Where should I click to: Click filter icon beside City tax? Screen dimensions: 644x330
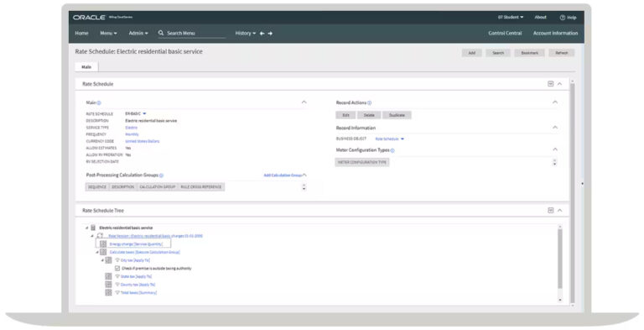coord(117,260)
